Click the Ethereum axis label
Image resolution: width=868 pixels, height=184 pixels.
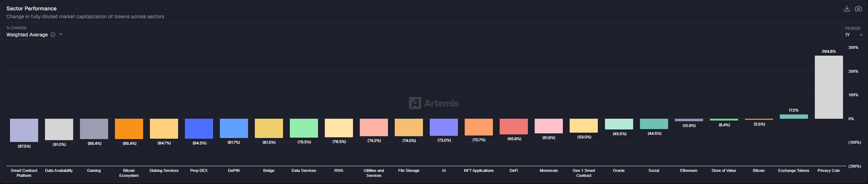pos(688,170)
